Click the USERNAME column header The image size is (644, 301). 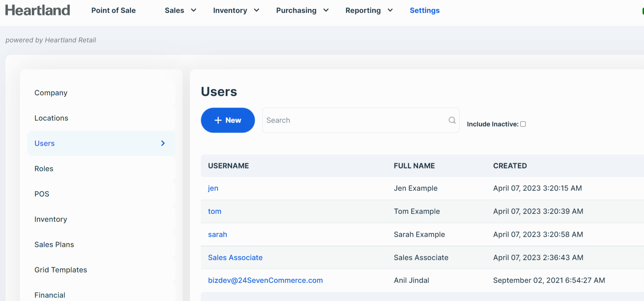[x=228, y=166]
